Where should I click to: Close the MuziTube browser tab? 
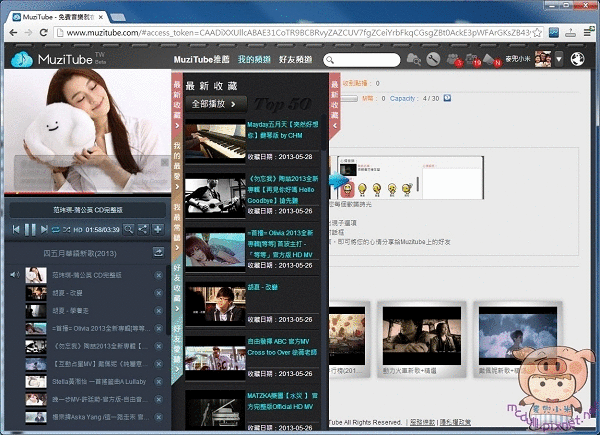coord(101,17)
